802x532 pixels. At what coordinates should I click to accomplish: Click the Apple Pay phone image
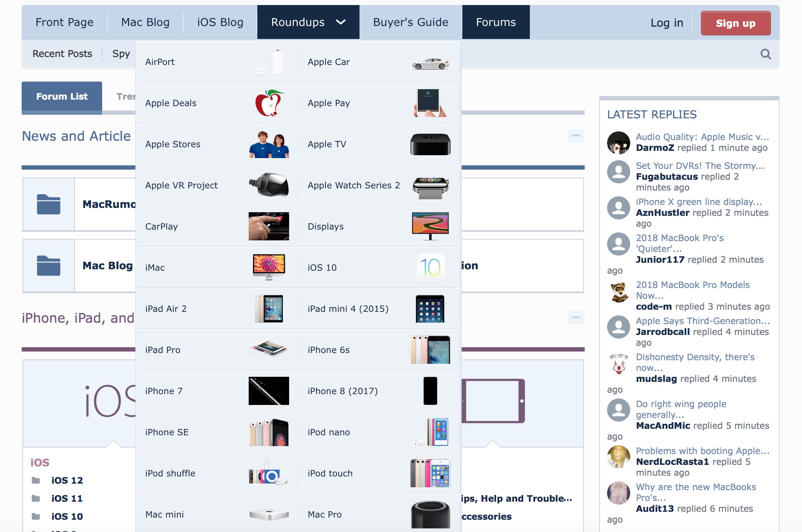click(430, 103)
